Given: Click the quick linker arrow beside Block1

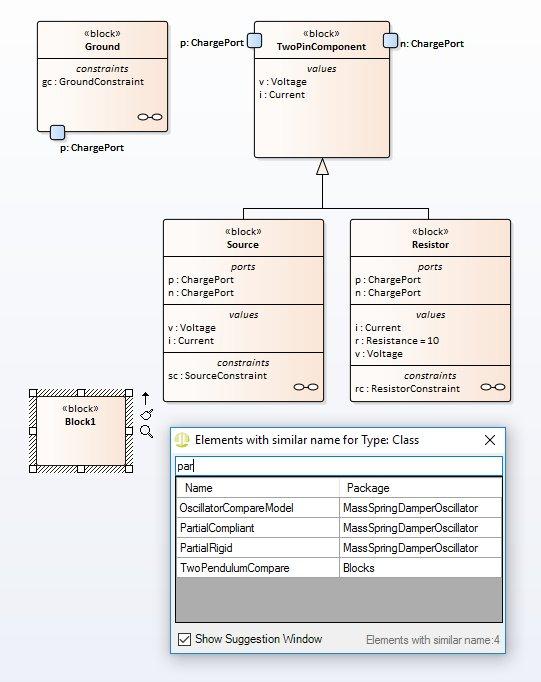Looking at the screenshot, I should (145, 398).
